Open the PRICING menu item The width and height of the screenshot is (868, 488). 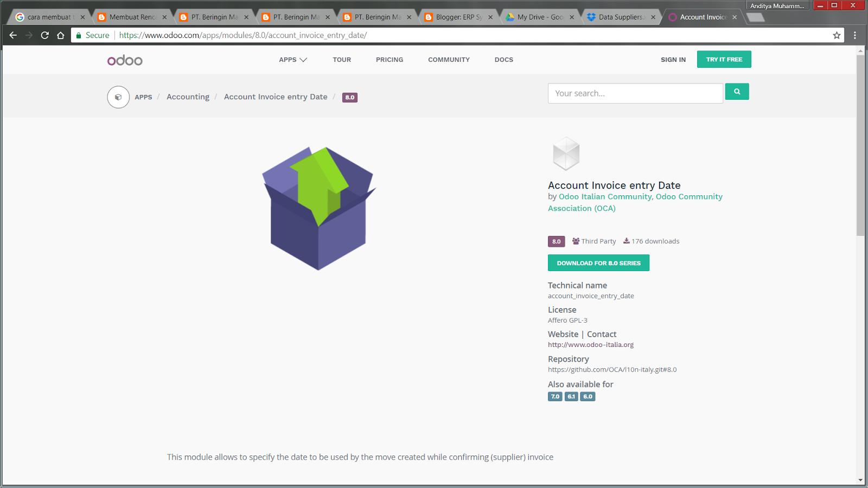390,60
